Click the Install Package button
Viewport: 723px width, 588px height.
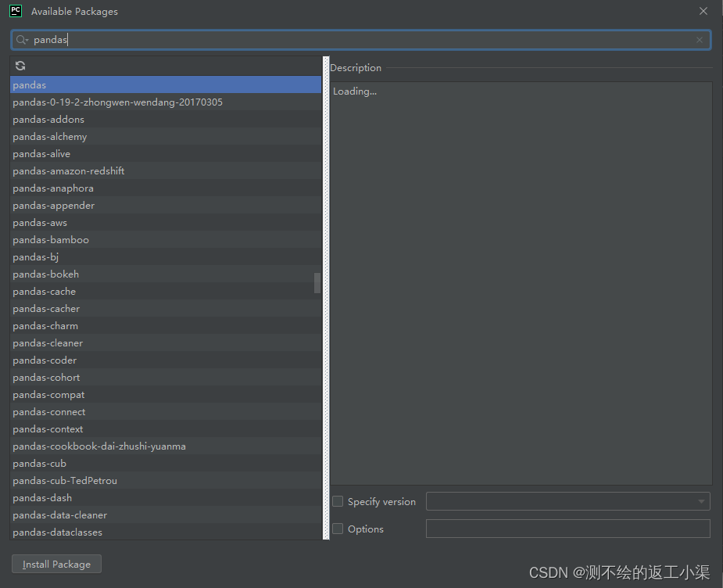57,564
